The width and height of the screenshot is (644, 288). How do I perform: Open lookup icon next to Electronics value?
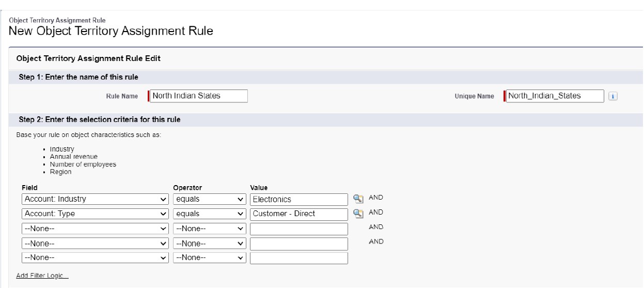coord(357,199)
